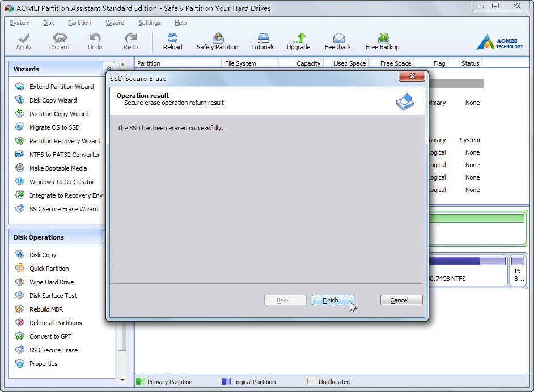
Task: Sort by the Capacity column header
Action: 300,63
